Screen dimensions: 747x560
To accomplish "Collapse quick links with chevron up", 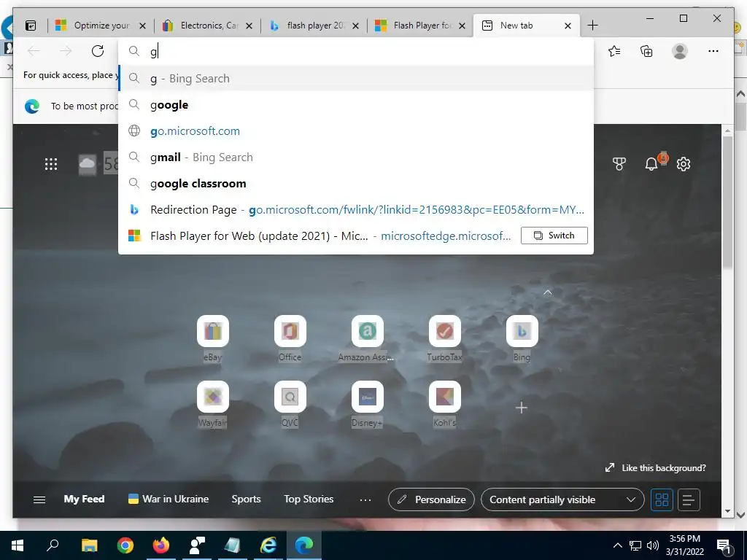I will click(x=548, y=292).
